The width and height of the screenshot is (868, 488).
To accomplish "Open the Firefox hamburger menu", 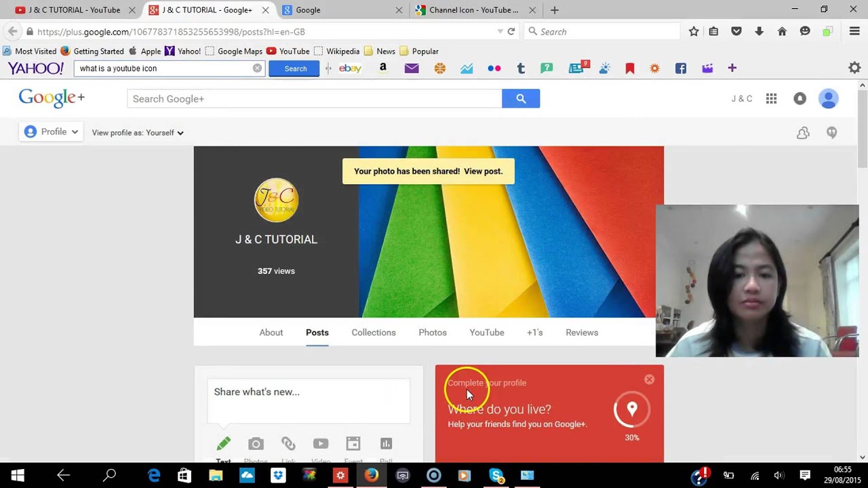I will pos(854,31).
